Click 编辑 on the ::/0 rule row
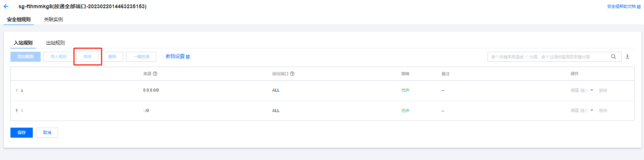Viewport: 644px width, 160px height. tap(574, 111)
